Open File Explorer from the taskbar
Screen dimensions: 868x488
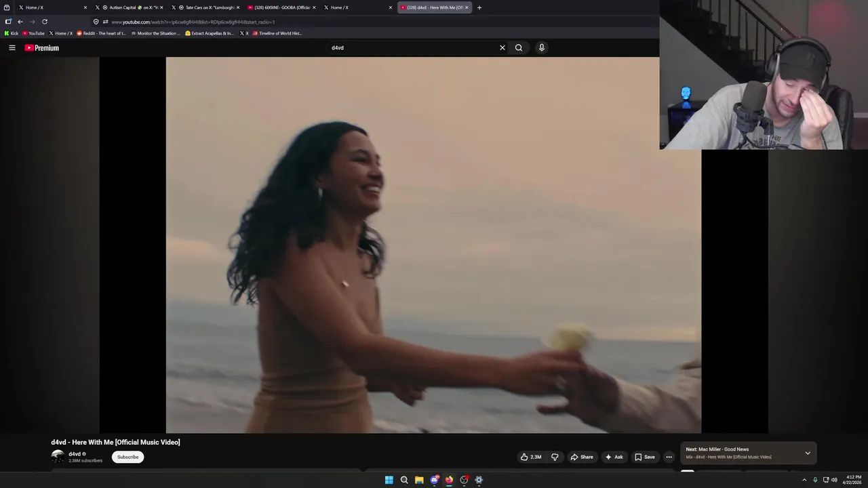tap(419, 480)
